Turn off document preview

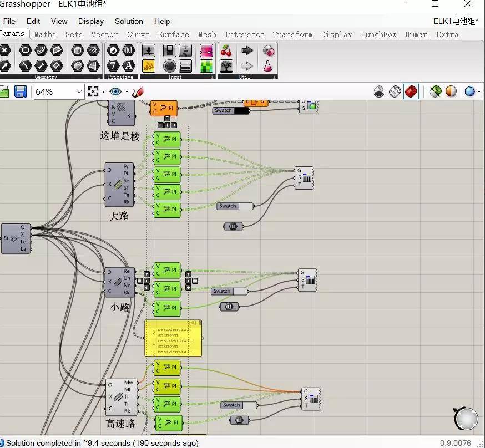click(x=379, y=91)
